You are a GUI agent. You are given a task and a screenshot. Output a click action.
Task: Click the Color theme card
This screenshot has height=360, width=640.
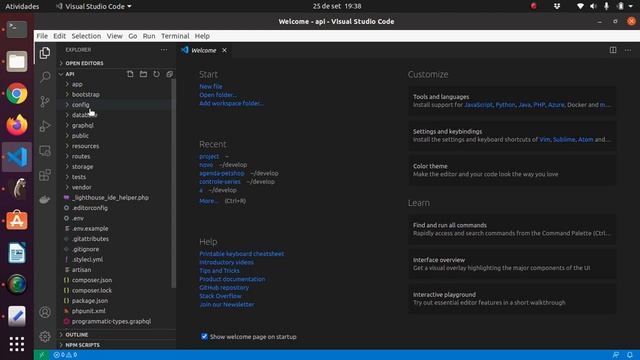tap(512, 170)
